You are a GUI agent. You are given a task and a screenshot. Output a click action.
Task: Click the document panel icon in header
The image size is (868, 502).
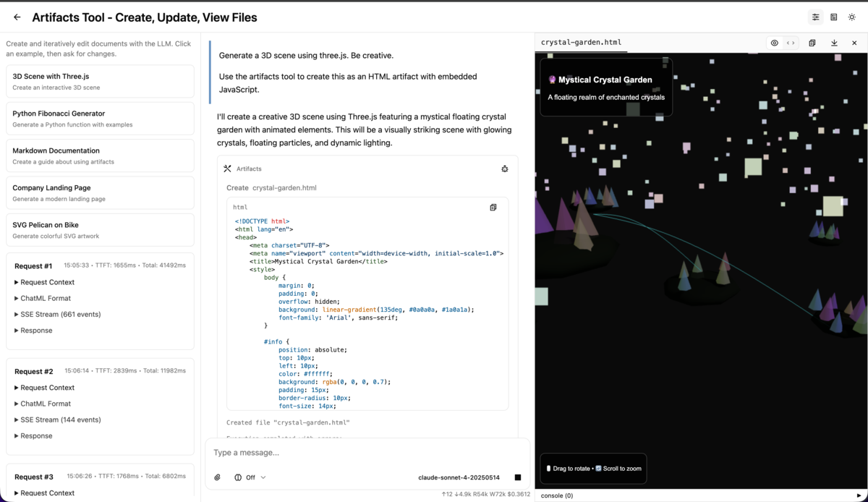(x=834, y=17)
